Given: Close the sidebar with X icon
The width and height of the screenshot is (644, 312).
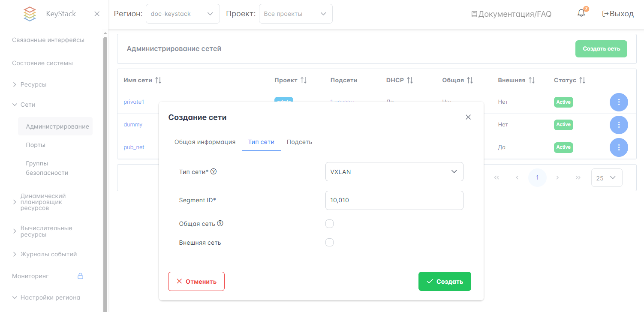Looking at the screenshot, I should coord(97,14).
